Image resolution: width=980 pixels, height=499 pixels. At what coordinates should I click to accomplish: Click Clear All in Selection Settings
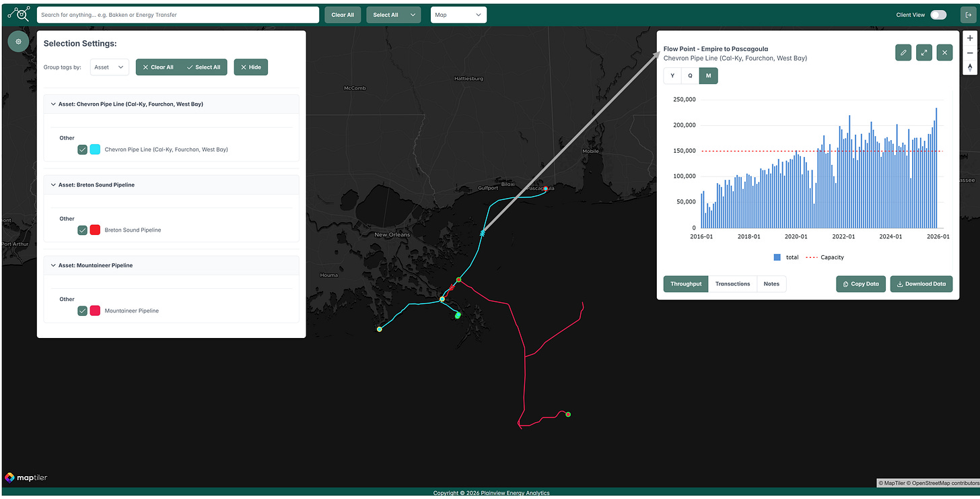click(x=158, y=67)
